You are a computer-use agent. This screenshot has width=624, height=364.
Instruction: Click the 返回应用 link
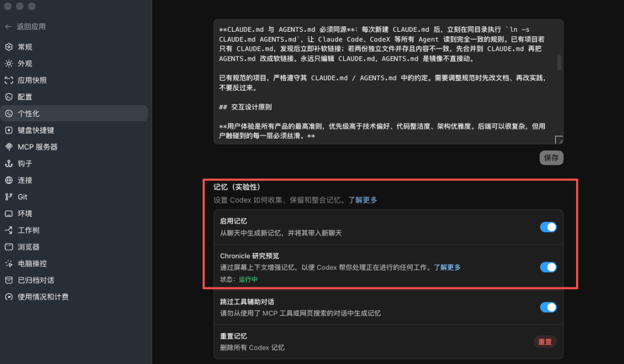tap(31, 27)
